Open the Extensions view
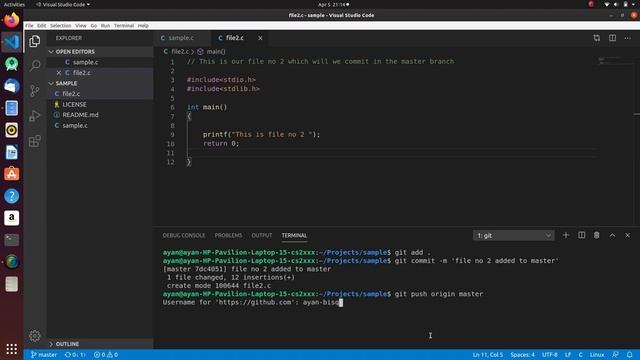Screen dimensions: 640x360 (x=35, y=141)
